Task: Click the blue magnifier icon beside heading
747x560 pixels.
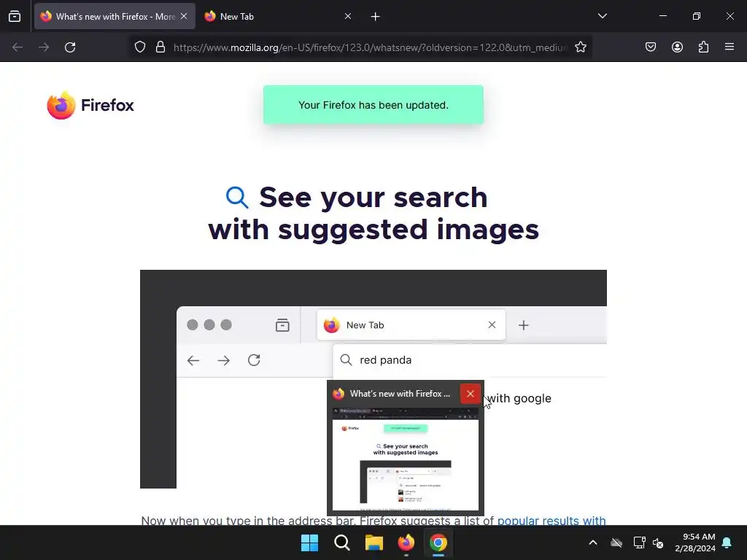Action: click(237, 197)
